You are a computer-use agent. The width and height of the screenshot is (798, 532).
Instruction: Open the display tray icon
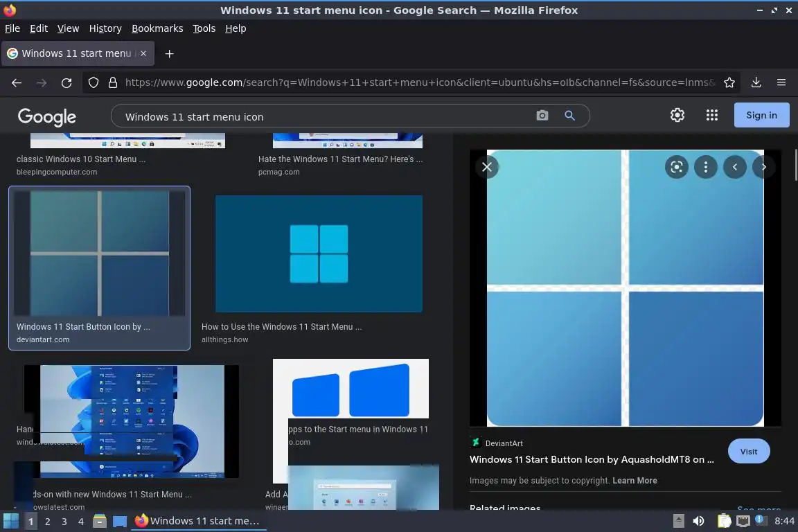click(x=743, y=521)
